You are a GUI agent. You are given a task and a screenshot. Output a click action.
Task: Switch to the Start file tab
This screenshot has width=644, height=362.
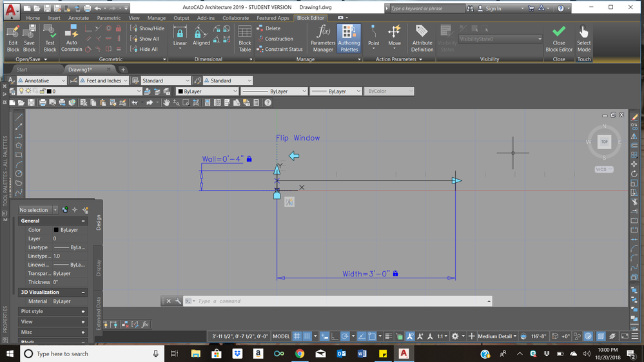pos(22,70)
